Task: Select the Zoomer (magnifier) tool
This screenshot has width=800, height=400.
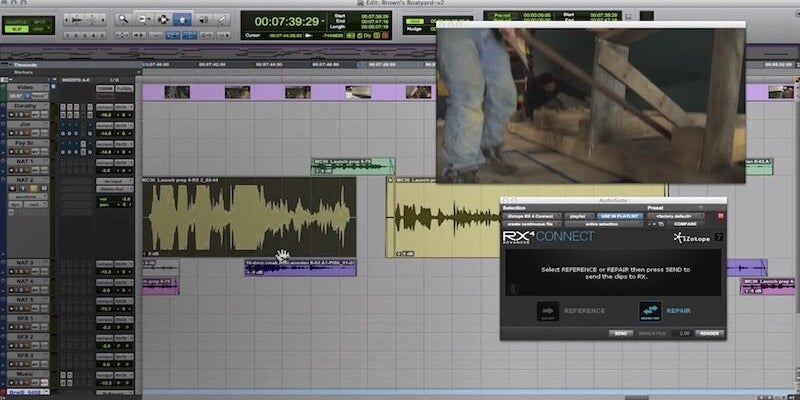Action: (123, 18)
